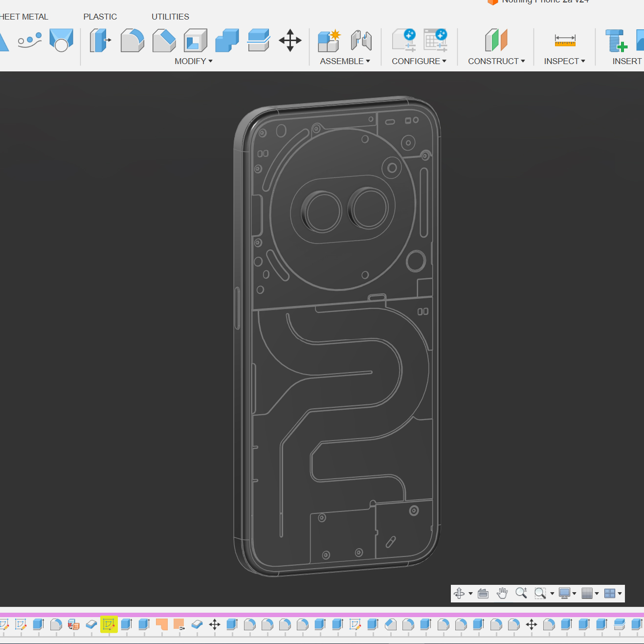The width and height of the screenshot is (644, 644).
Task: Select the highlighted sketch in the timeline
Action: pyautogui.click(x=109, y=624)
